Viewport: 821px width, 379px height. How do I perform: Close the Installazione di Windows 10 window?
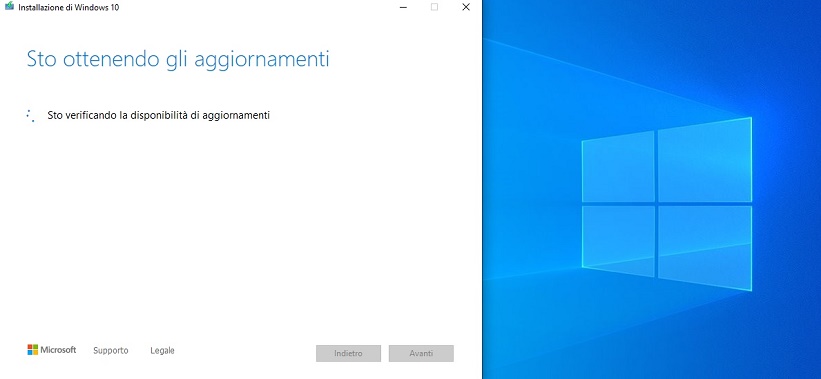tap(465, 7)
